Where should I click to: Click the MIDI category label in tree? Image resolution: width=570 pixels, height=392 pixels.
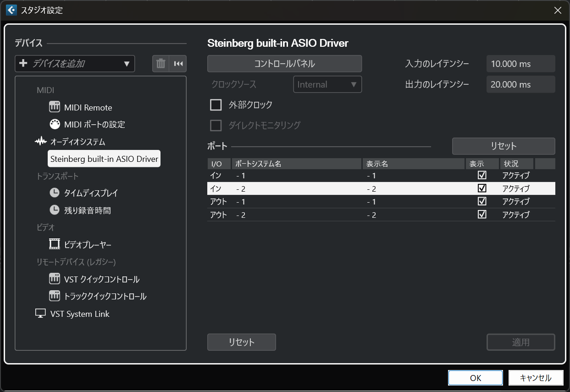pyautogui.click(x=45, y=90)
